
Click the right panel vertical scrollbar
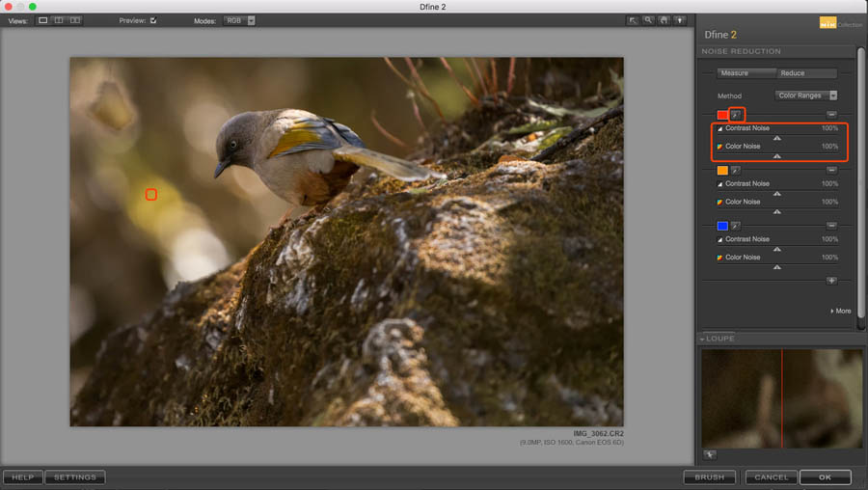click(861, 182)
